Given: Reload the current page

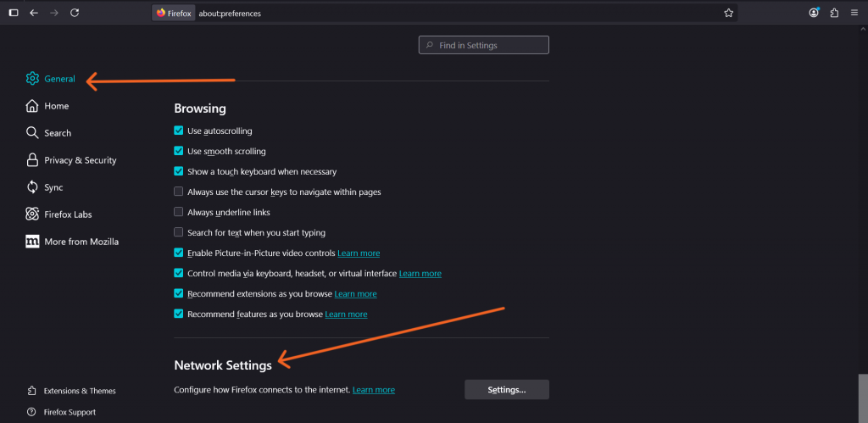Looking at the screenshot, I should point(75,13).
